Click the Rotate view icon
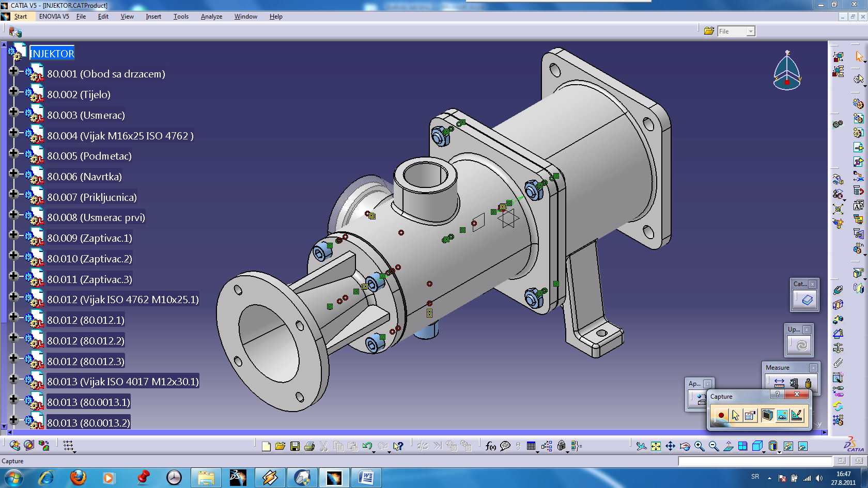Screen dimensions: 868x488 pos(685,446)
